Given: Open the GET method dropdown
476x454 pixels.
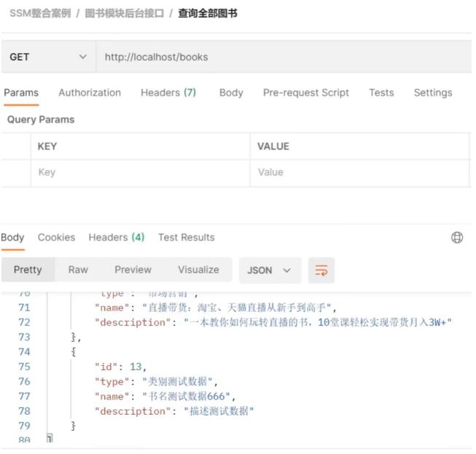Looking at the screenshot, I should [48, 57].
